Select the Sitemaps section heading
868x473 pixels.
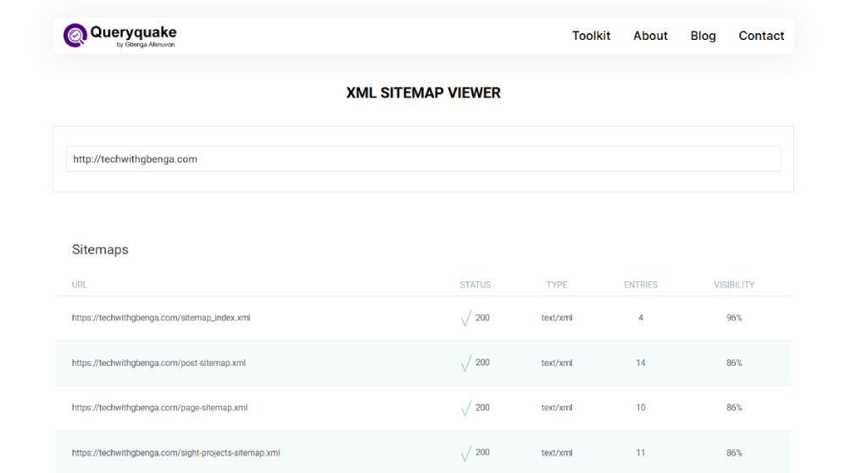pyautogui.click(x=100, y=250)
